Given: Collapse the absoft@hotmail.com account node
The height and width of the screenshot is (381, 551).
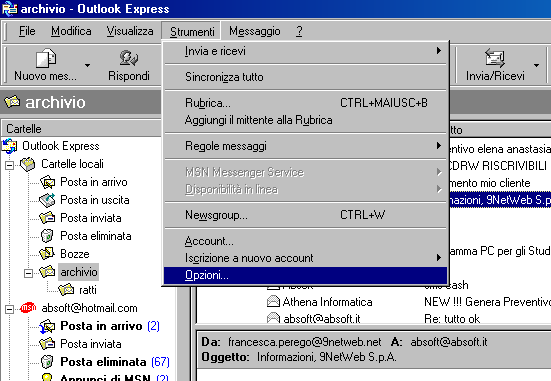Looking at the screenshot, I should (x=10, y=309).
